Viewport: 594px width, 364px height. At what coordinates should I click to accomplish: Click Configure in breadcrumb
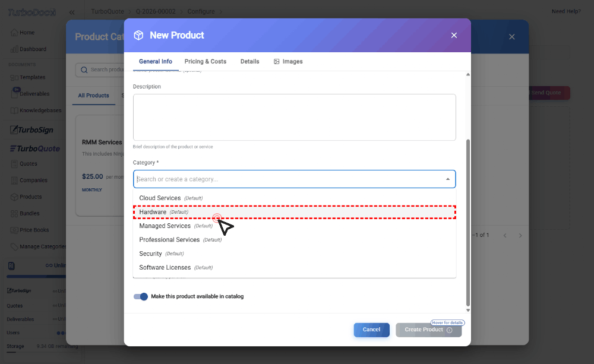click(201, 11)
